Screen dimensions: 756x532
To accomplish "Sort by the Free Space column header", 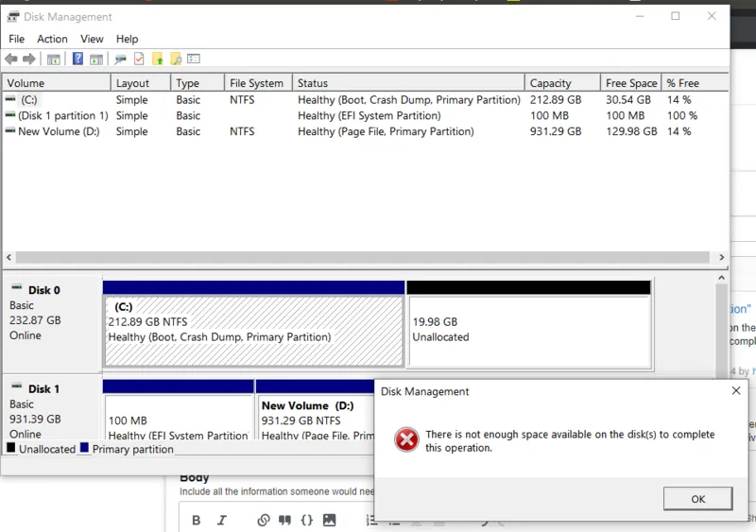I will [x=631, y=83].
